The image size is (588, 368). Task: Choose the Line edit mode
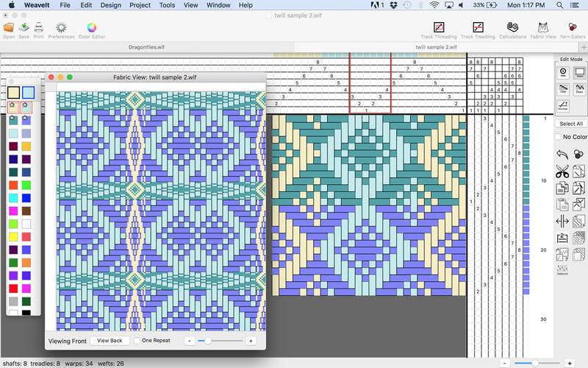[x=563, y=88]
